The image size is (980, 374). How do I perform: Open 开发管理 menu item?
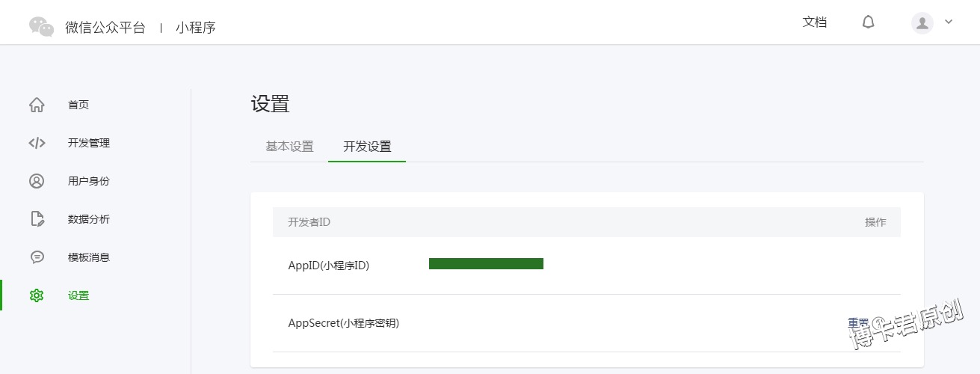89,143
